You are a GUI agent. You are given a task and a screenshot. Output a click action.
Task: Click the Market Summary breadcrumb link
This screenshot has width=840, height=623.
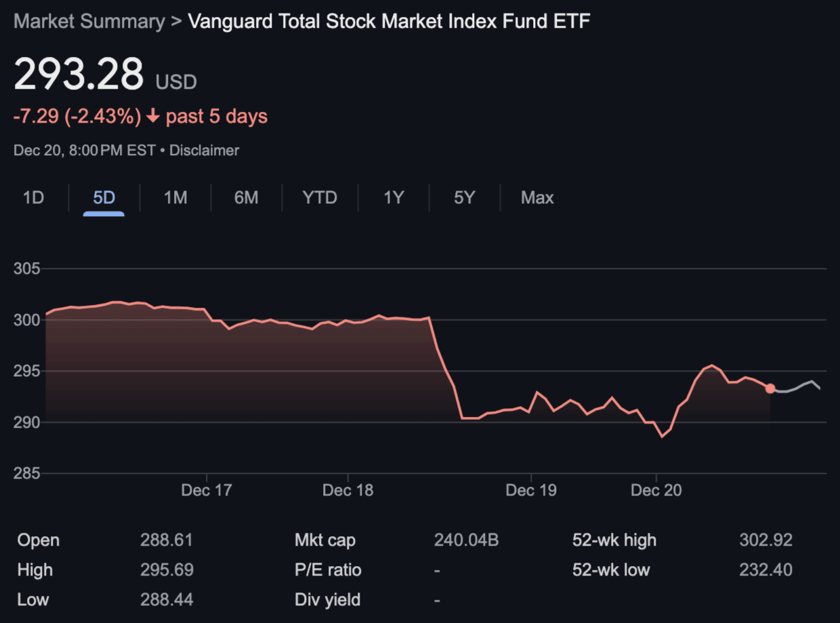pyautogui.click(x=89, y=21)
